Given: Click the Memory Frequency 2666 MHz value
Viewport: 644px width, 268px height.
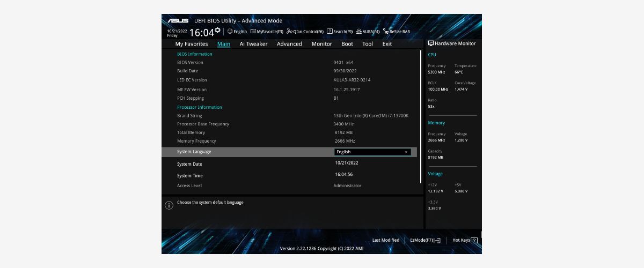Looking at the screenshot, I should pos(345,141).
